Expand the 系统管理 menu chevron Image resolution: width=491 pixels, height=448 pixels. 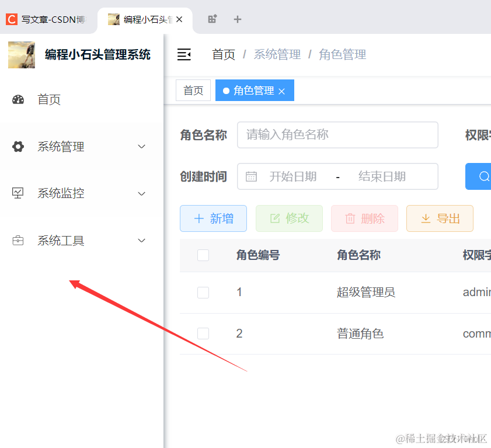point(141,147)
